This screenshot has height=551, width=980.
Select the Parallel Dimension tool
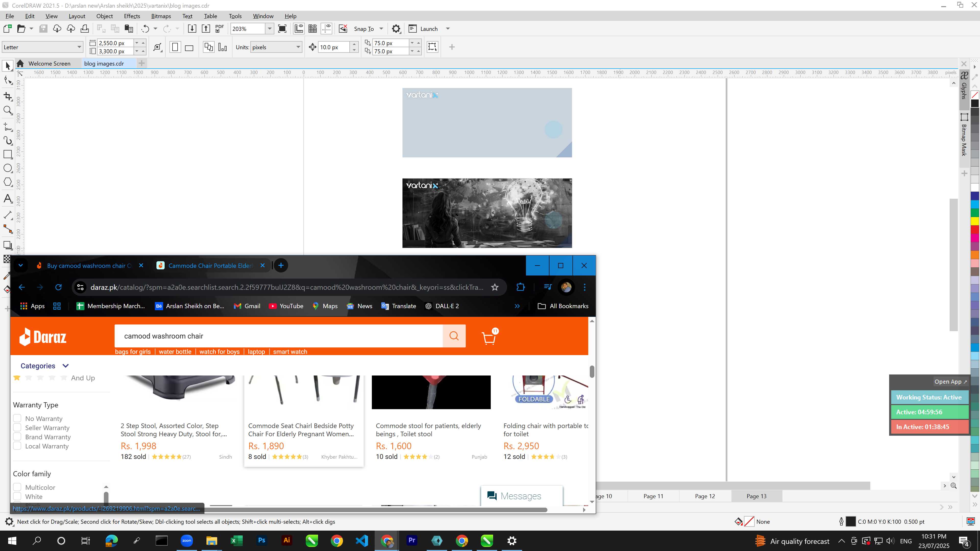pos(8,215)
